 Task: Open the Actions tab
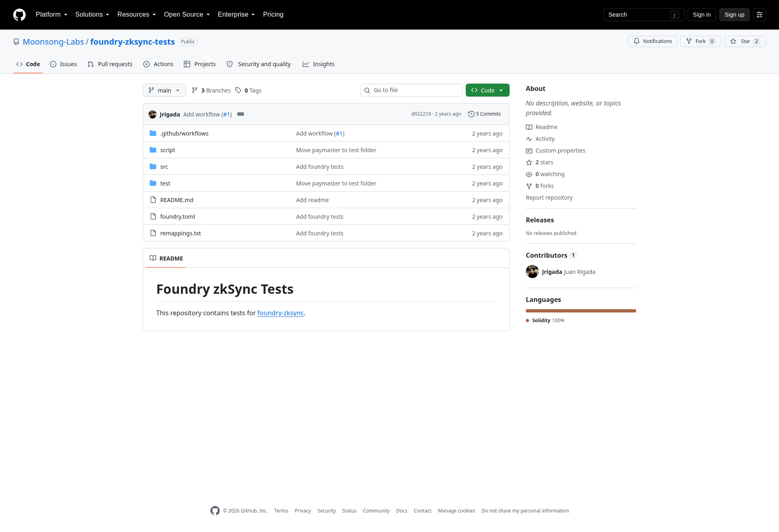coord(158,64)
